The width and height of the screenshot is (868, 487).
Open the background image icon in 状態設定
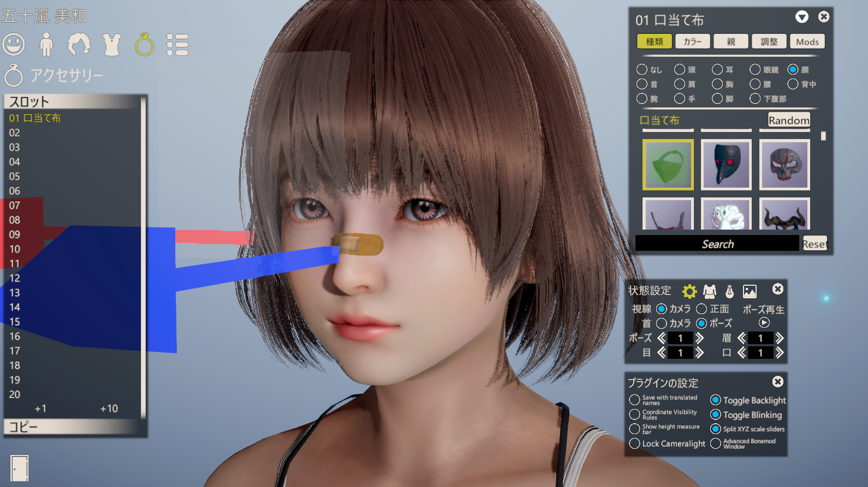[x=750, y=292]
